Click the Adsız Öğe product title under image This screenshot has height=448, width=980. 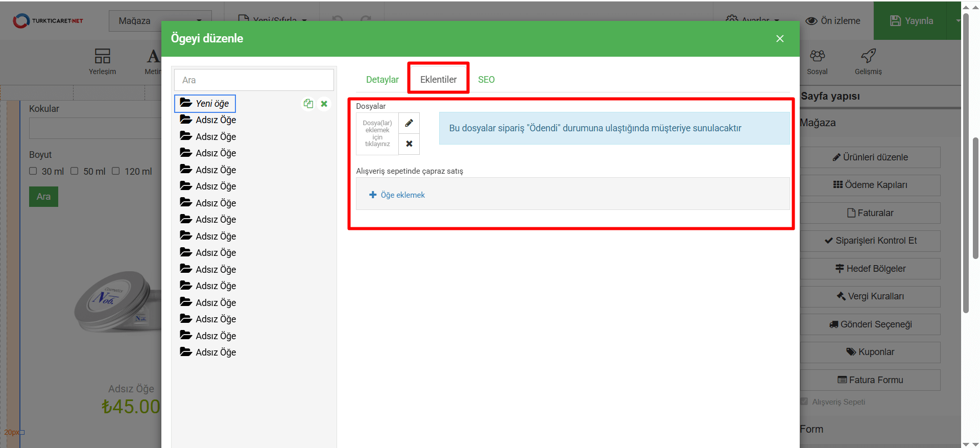pos(131,389)
